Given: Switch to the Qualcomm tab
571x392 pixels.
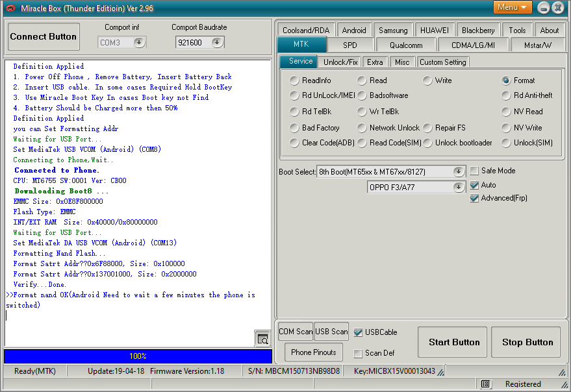Looking at the screenshot, I should coord(406,45).
